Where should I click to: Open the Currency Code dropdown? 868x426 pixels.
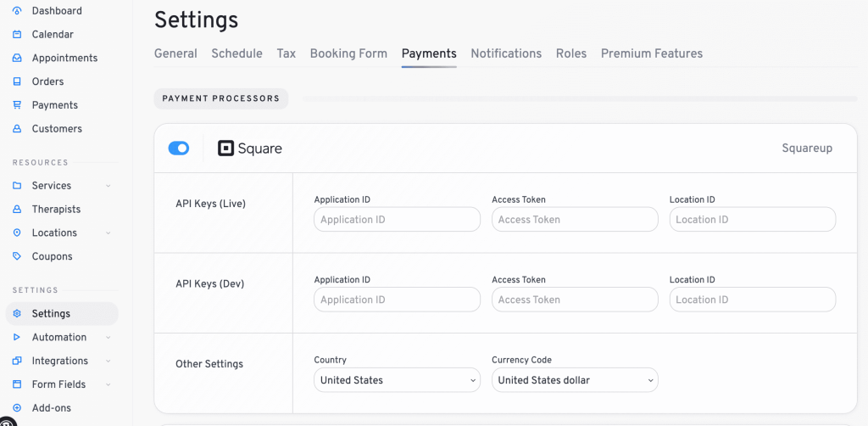click(575, 380)
